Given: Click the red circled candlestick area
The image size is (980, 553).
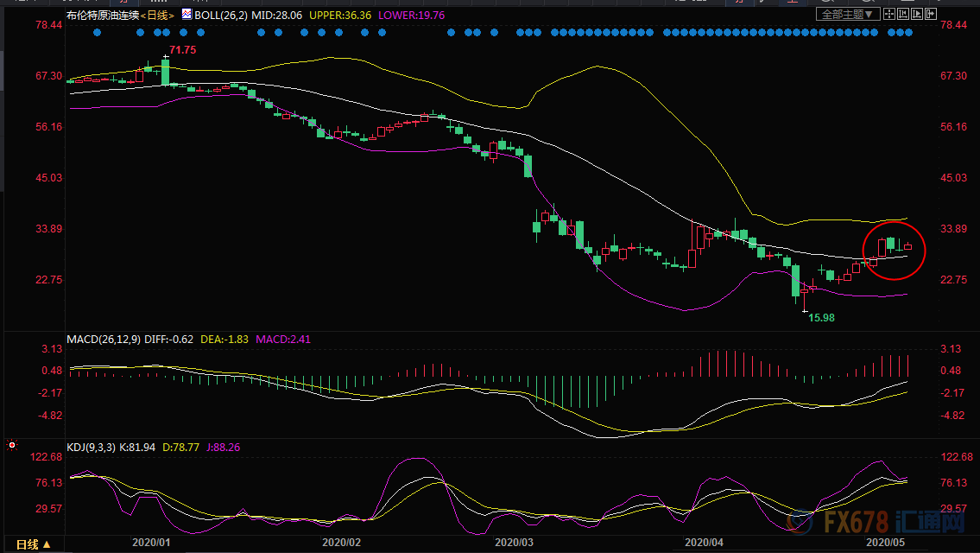Looking at the screenshot, I should tap(894, 250).
